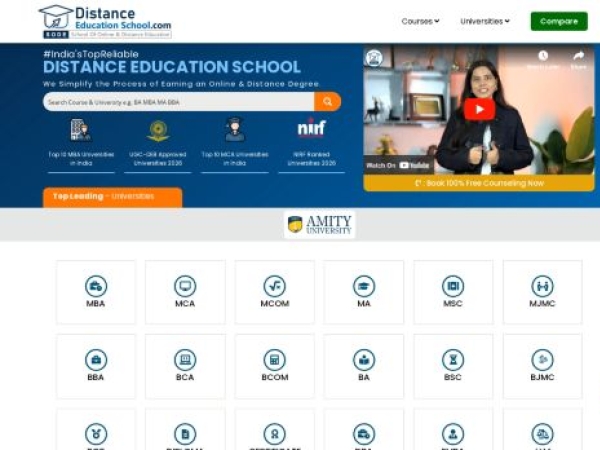Click Watch On YouTube link
The image size is (600, 450).
point(398,165)
